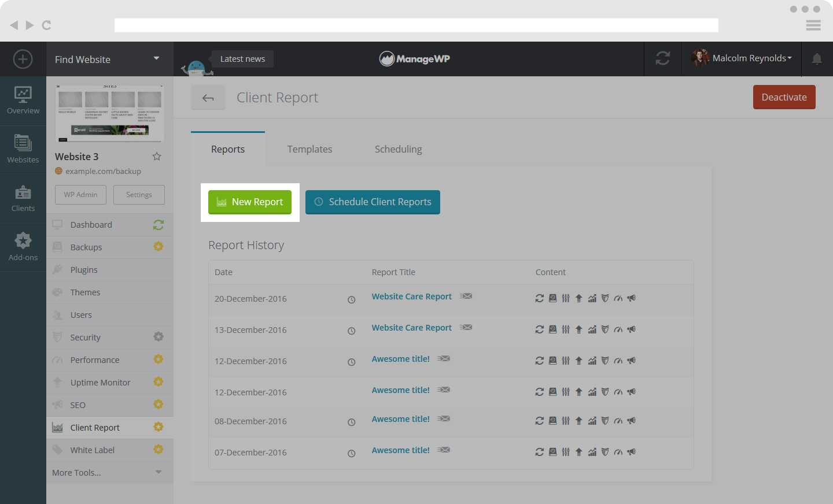
Task: Click the Website 3 thumbnail preview
Action: click(x=110, y=114)
